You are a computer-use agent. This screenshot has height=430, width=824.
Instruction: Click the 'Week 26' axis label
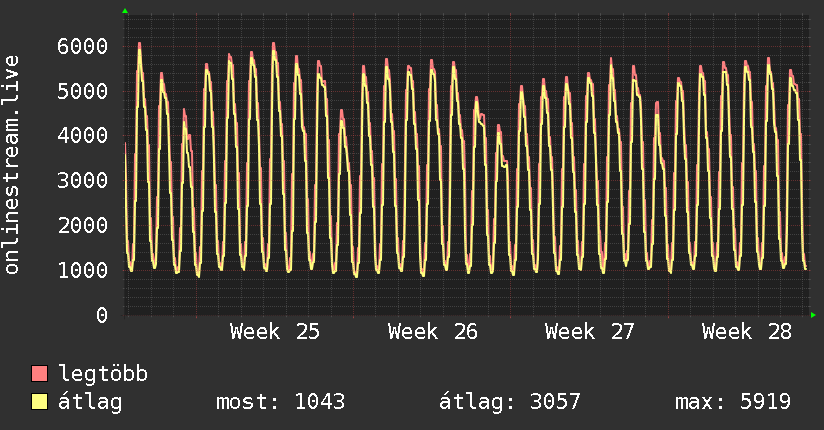[x=432, y=332]
